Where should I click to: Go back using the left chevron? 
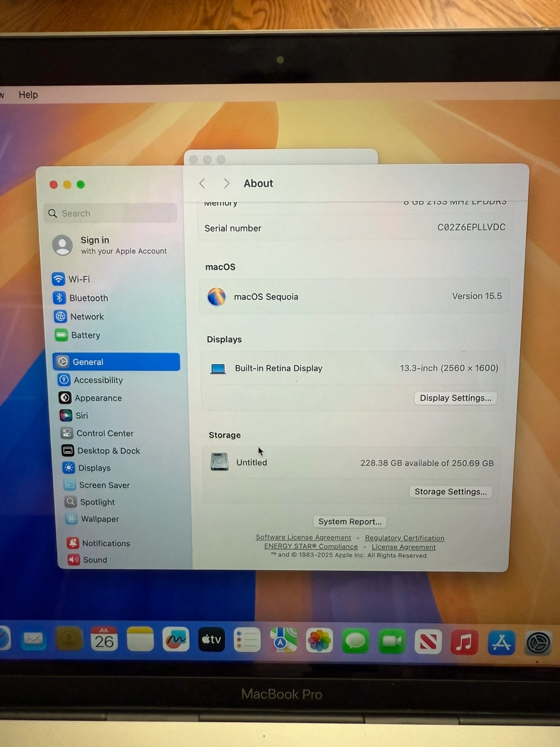click(x=202, y=183)
